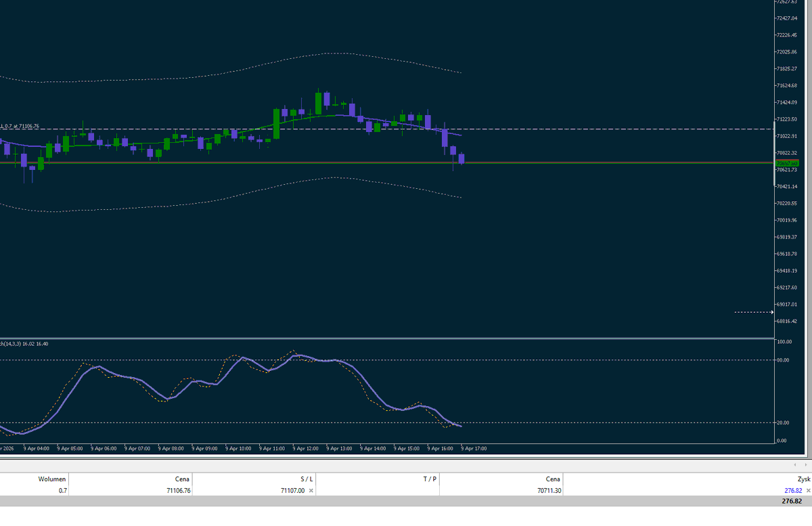Remove the Stop Loss using its × button
The image size is (812, 526).
pos(311,490)
